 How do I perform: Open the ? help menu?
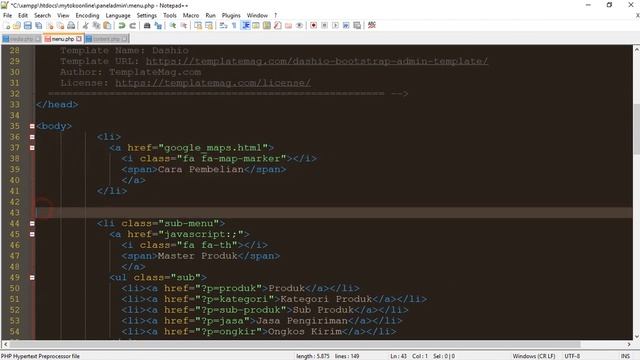coord(276,16)
